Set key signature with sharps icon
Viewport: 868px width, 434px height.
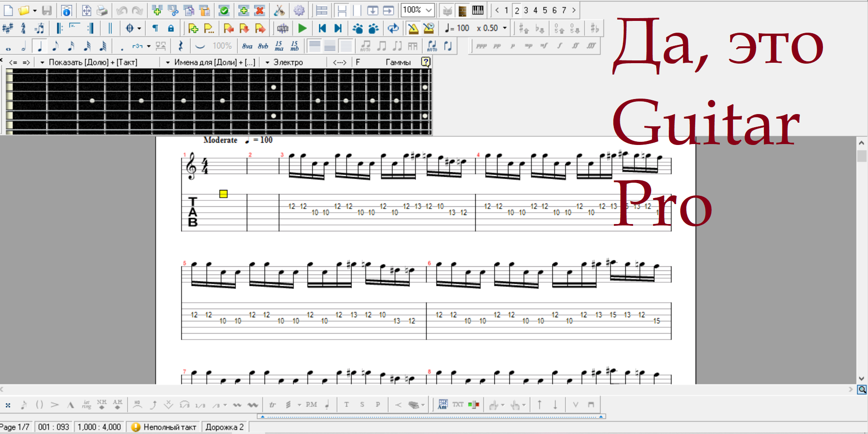(x=8, y=28)
